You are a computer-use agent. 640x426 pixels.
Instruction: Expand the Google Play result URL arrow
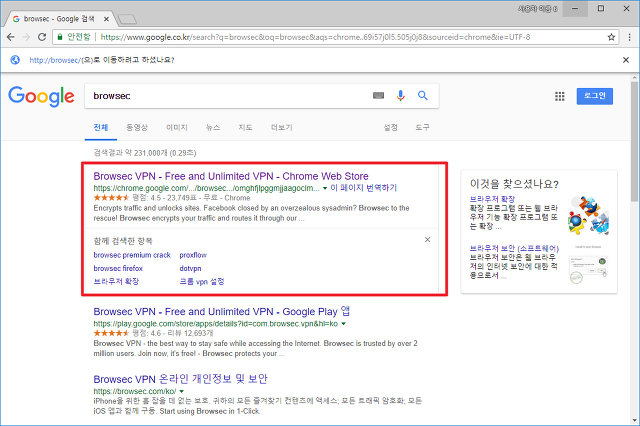pos(343,324)
